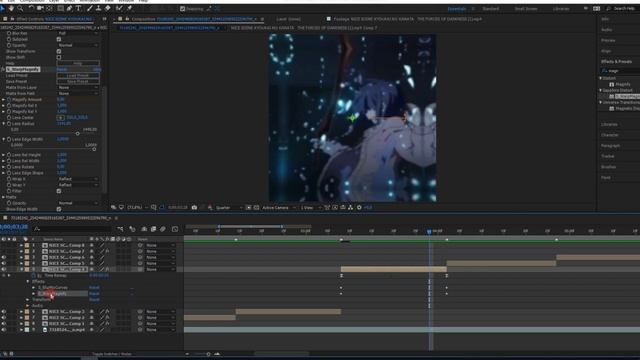
Task: Expand the Magnify Amount property
Action: [4, 100]
